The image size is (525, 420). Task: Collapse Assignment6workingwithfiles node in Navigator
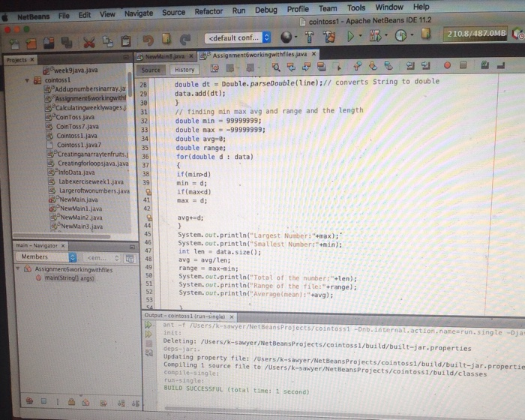tap(18, 268)
